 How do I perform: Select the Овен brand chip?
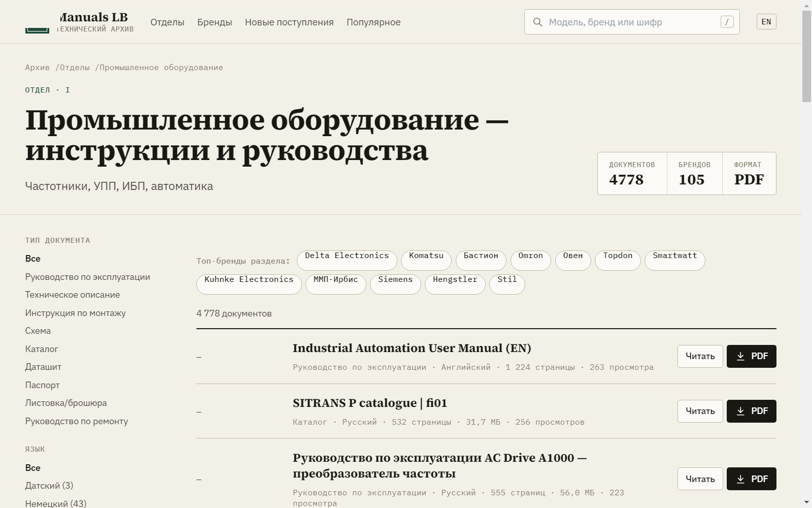click(573, 261)
